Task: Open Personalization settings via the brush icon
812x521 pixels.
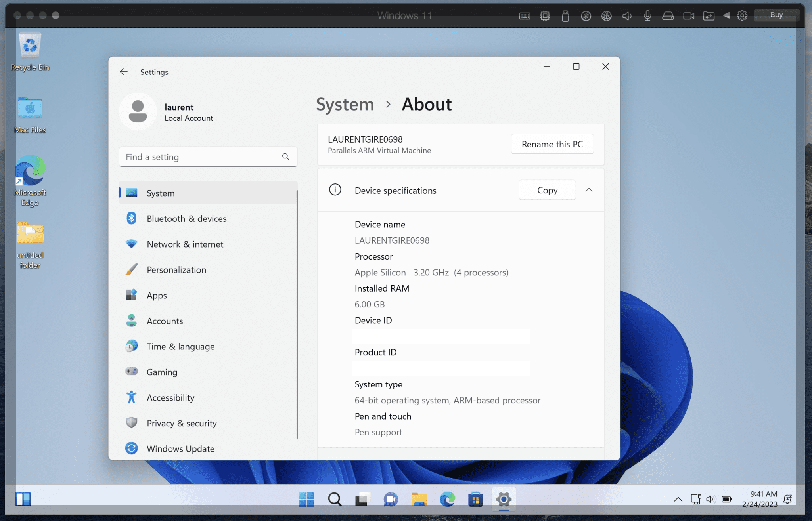Action: click(x=176, y=270)
